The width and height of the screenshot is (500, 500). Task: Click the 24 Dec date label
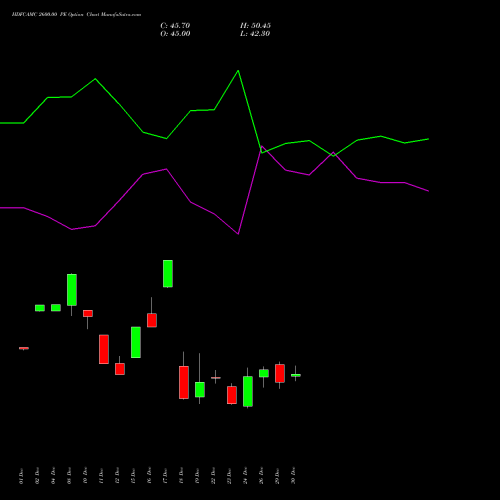pyautogui.click(x=245, y=476)
